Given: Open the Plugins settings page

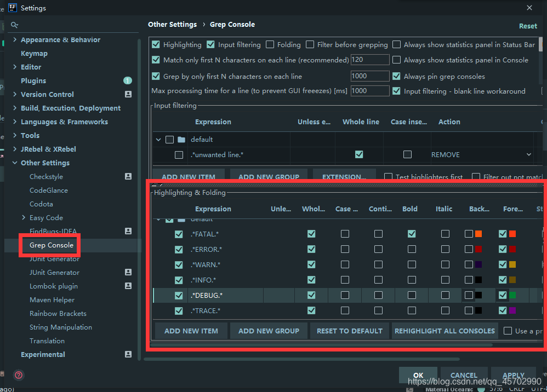Looking at the screenshot, I should (33, 81).
